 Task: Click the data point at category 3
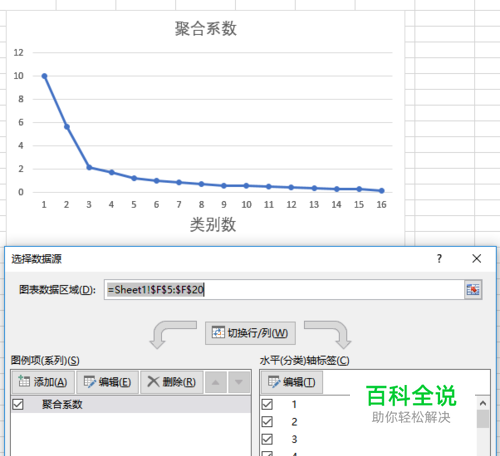point(89,167)
